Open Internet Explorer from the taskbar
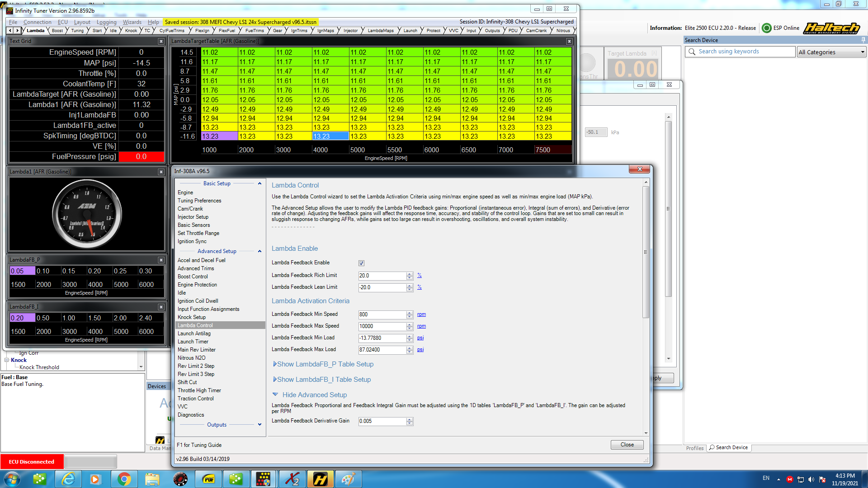868x488 pixels. (x=68, y=479)
